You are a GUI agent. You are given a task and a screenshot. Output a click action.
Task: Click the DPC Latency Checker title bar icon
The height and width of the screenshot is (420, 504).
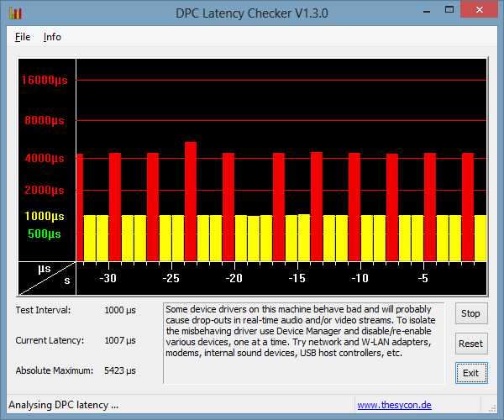click(15, 13)
